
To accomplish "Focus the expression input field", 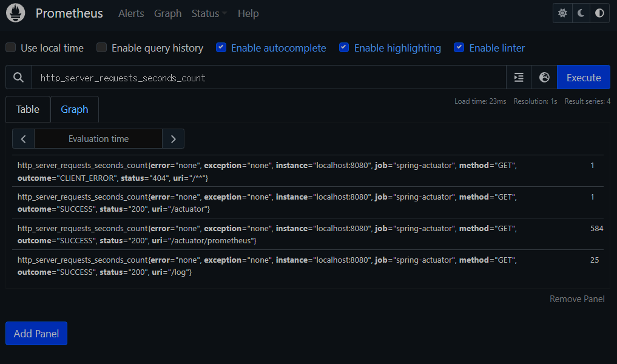I will click(269, 78).
